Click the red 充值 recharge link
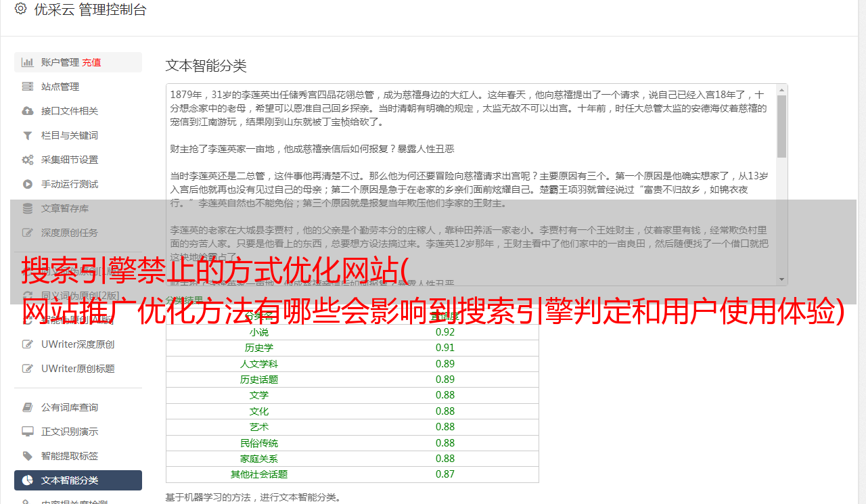The height and width of the screenshot is (504, 866). 91,62
